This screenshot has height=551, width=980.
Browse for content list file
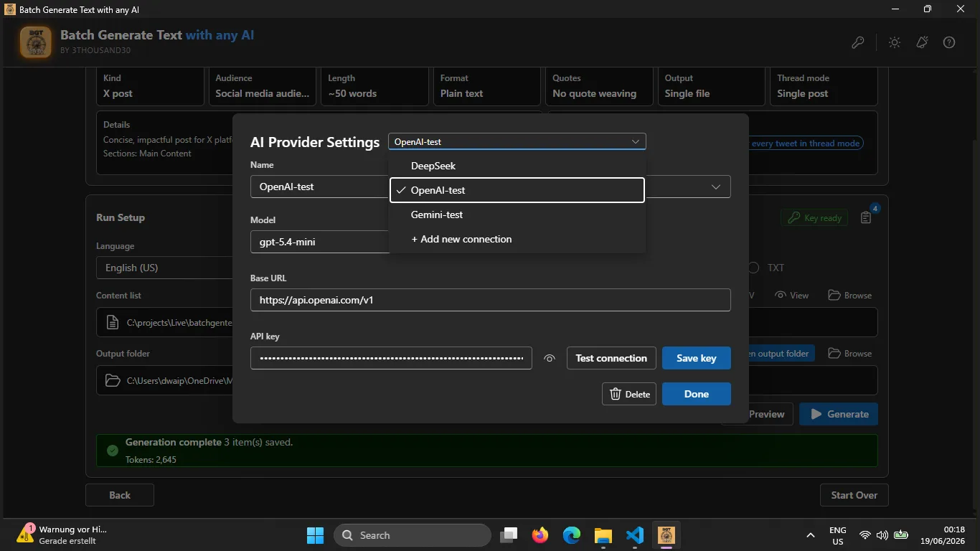tap(850, 295)
